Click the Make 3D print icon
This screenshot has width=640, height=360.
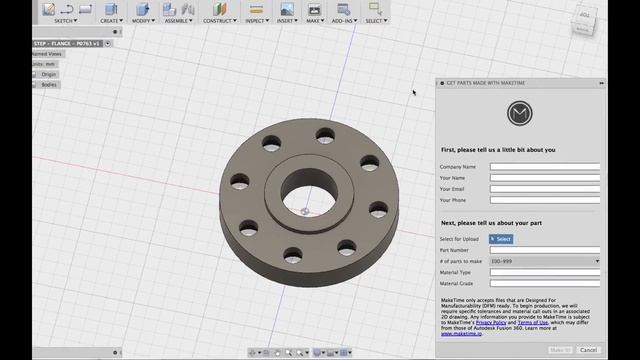tap(314, 9)
